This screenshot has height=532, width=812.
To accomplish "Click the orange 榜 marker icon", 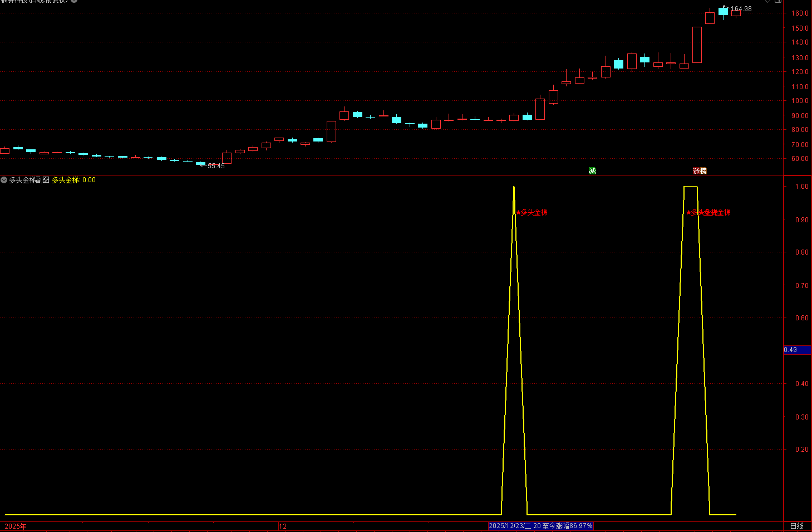I will point(703,171).
